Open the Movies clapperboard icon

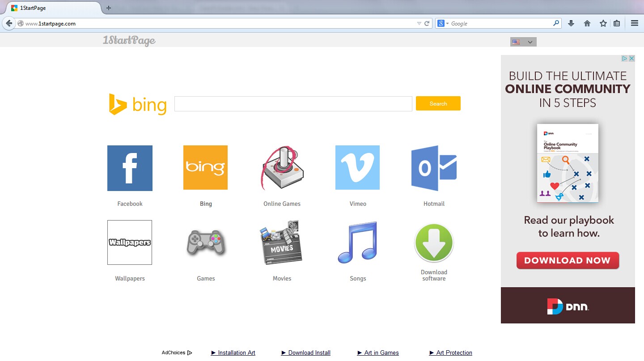point(282,242)
